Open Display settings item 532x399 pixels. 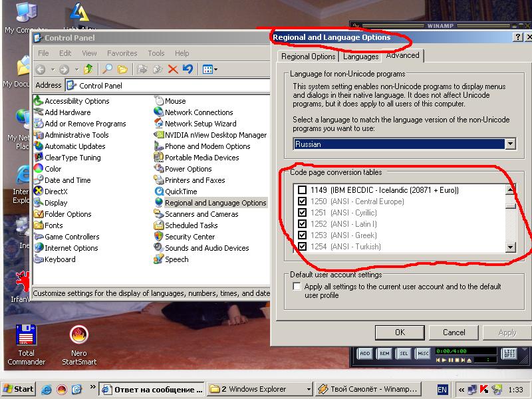point(51,203)
